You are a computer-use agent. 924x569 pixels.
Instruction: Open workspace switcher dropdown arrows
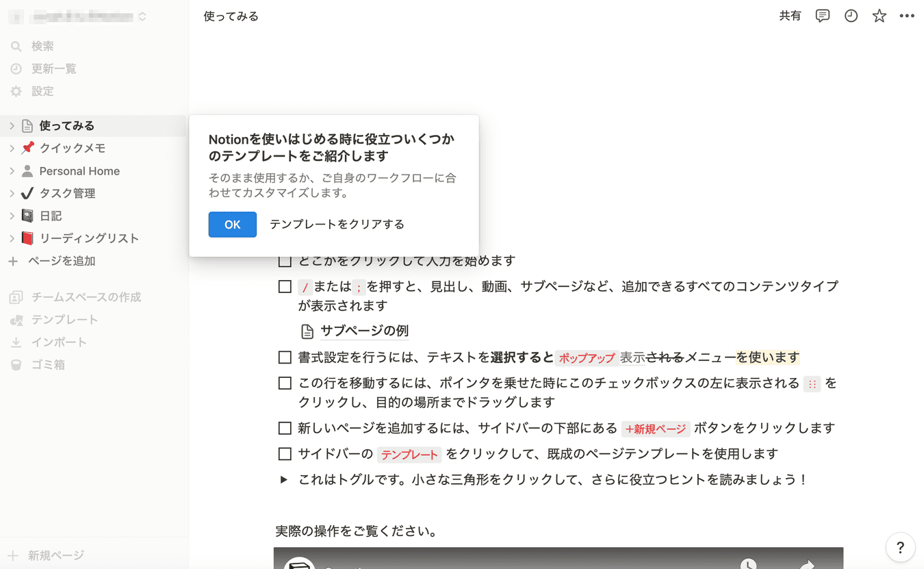point(142,16)
